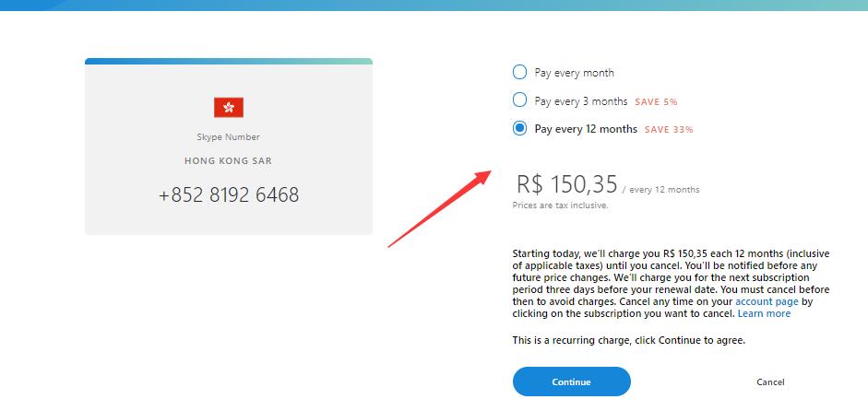Click the SAVE 33% badge
The width and height of the screenshot is (868, 411).
[x=669, y=129]
